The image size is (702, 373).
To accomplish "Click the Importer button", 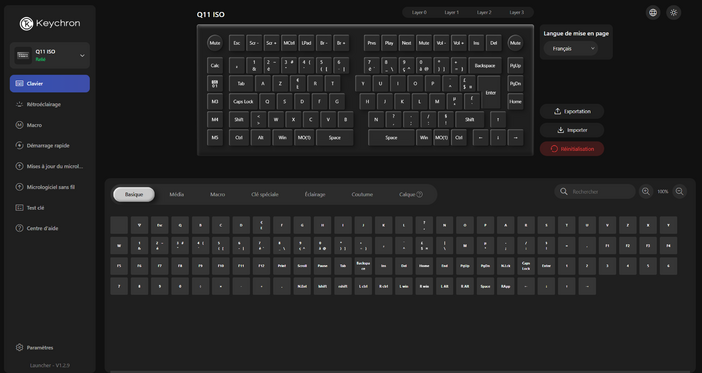I will 572,130.
